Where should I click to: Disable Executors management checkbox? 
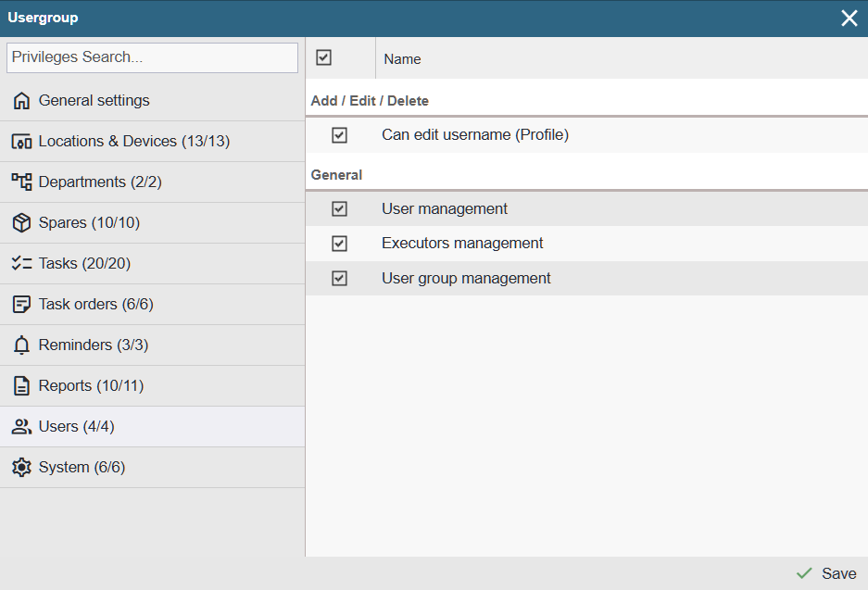tap(339, 244)
